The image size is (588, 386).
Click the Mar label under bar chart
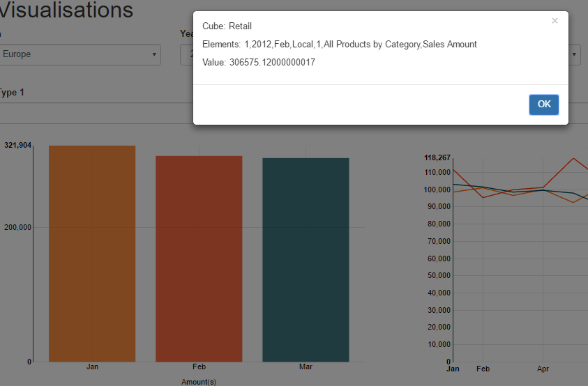point(306,366)
